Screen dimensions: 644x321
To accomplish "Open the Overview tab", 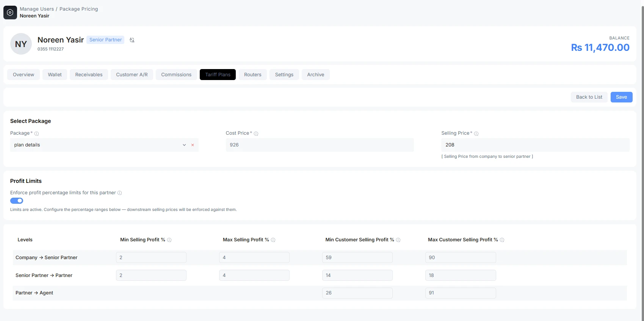I will coord(24,75).
